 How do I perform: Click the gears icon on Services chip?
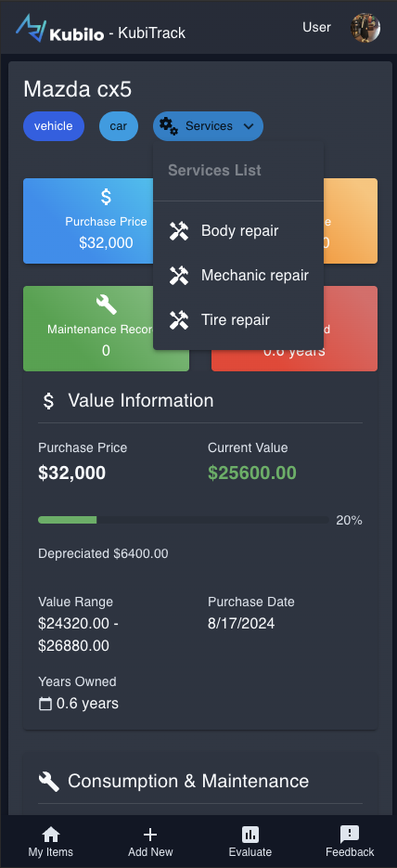(169, 126)
